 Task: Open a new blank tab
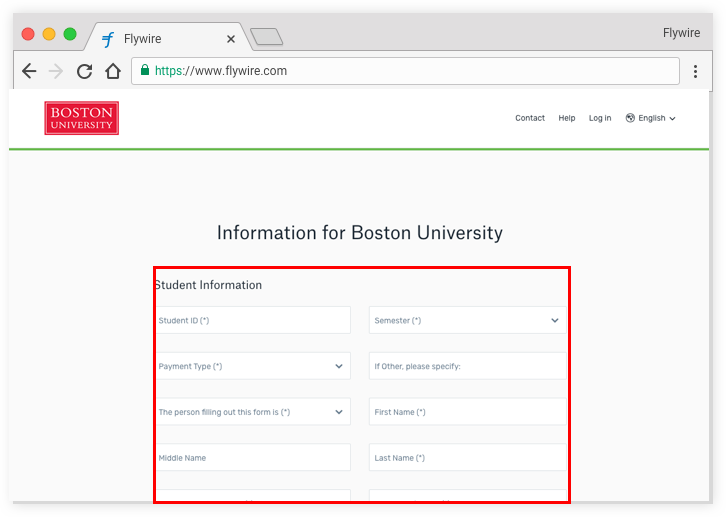pos(266,37)
